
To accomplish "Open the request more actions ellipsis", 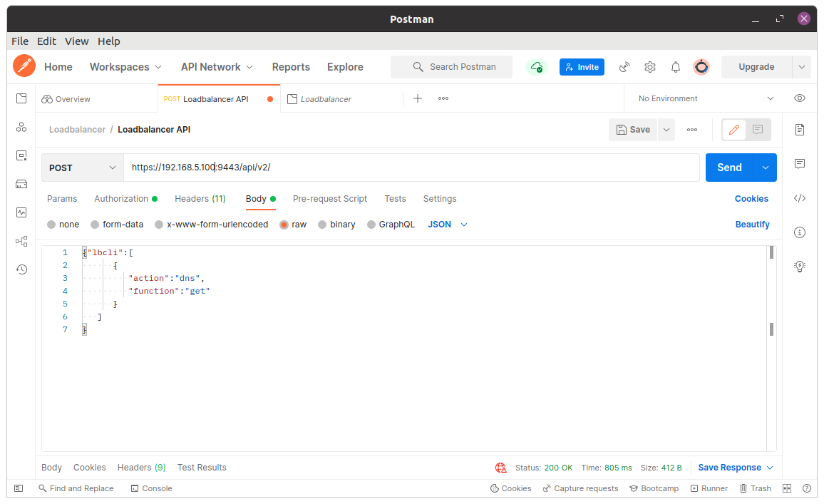I will [x=691, y=130].
